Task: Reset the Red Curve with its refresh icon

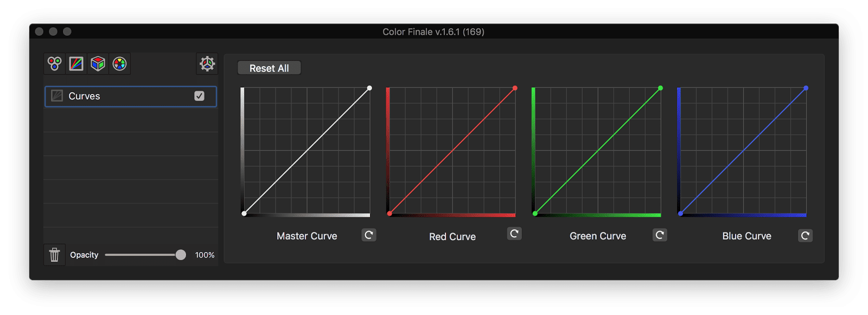Action: pos(514,234)
